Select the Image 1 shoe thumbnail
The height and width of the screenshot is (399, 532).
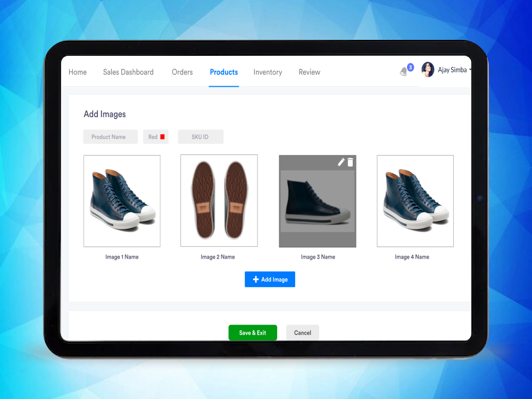(x=122, y=201)
